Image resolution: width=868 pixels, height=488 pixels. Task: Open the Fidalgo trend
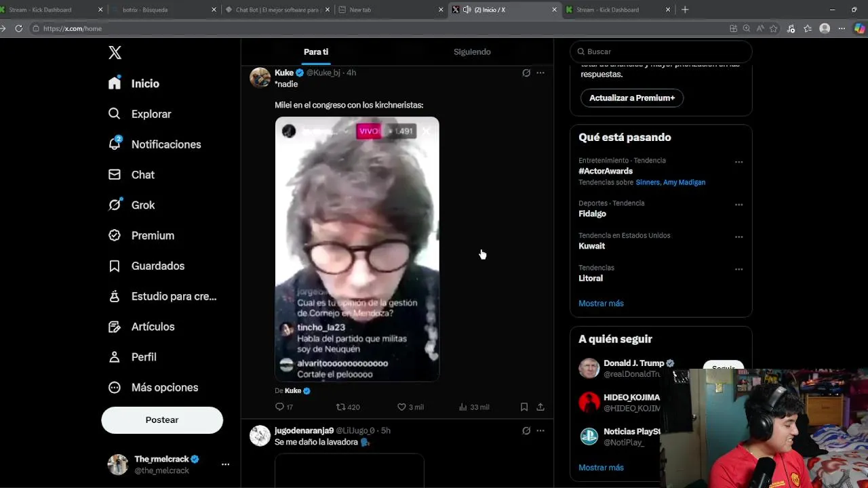(x=592, y=213)
